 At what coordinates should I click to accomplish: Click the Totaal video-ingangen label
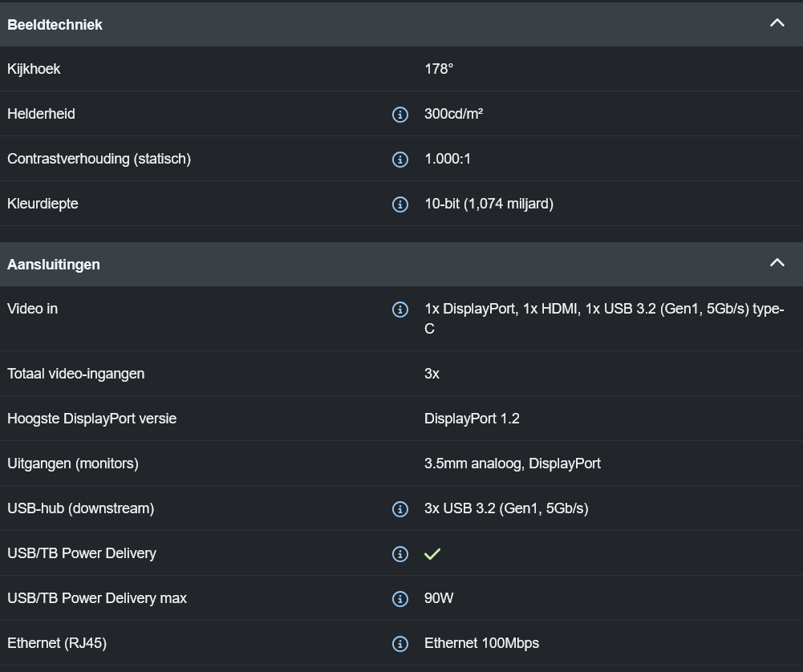pos(75,374)
